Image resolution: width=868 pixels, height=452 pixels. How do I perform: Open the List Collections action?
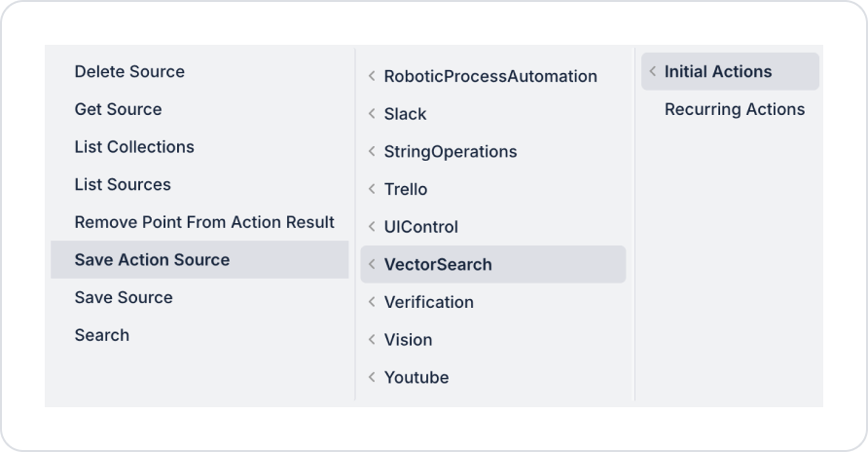point(134,147)
